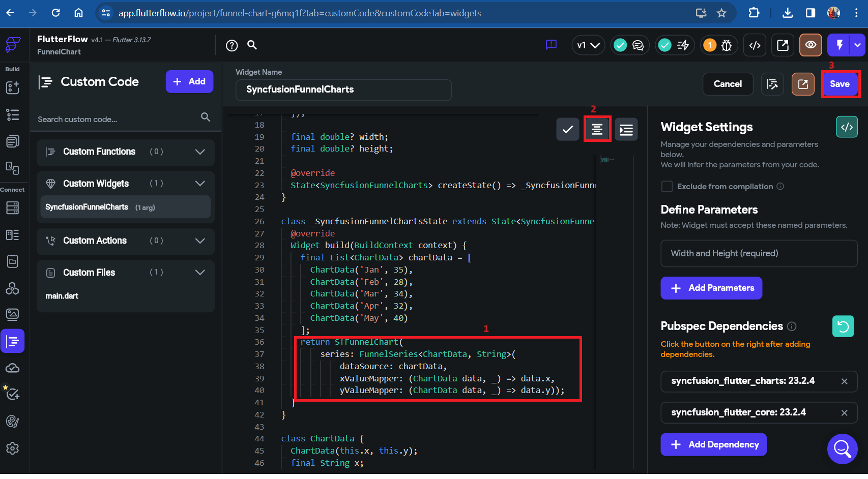Click the Add custom code button
The height and width of the screenshot is (479, 868).
[x=189, y=81]
